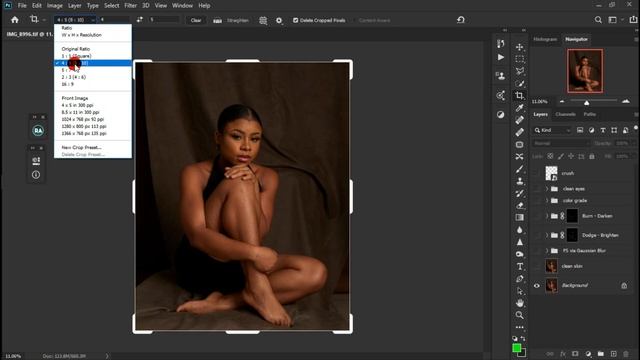Open the Actions play panel icon
The height and width of the screenshot is (360, 640).
coord(500,58)
